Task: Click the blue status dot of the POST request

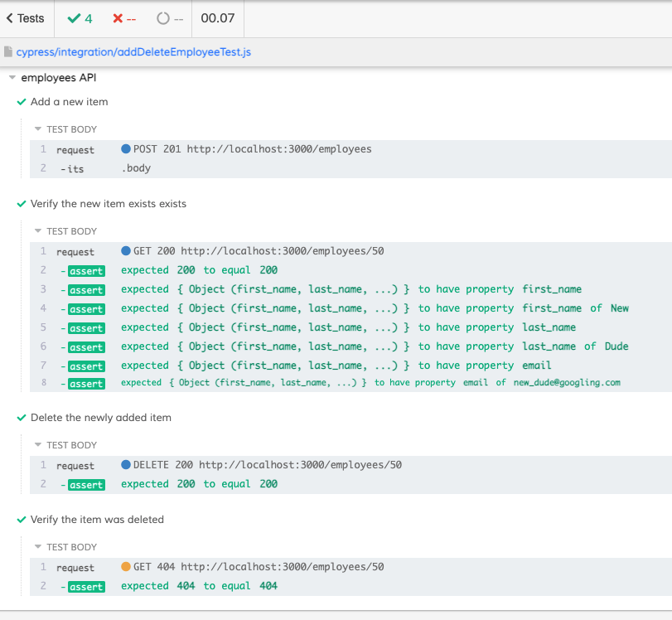Action: click(126, 148)
